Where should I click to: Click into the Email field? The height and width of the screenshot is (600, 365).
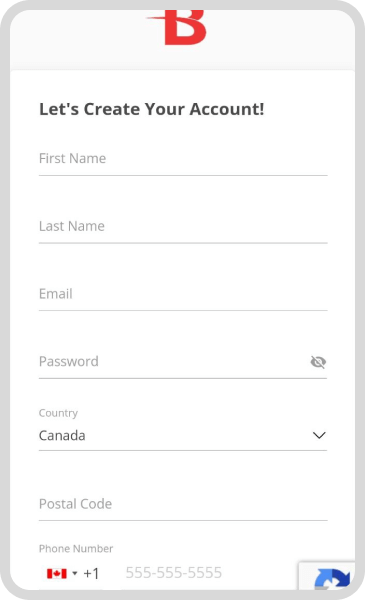tap(183, 294)
